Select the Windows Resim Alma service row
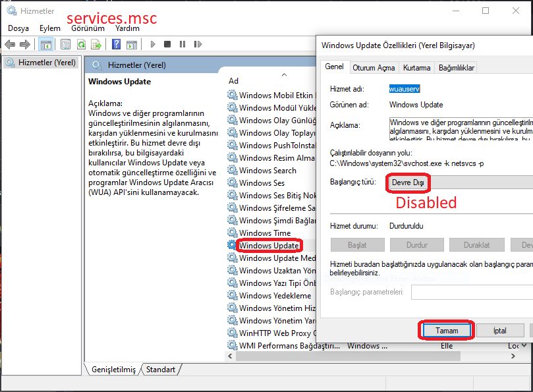Viewport: 533px width, 392px height. point(271,157)
